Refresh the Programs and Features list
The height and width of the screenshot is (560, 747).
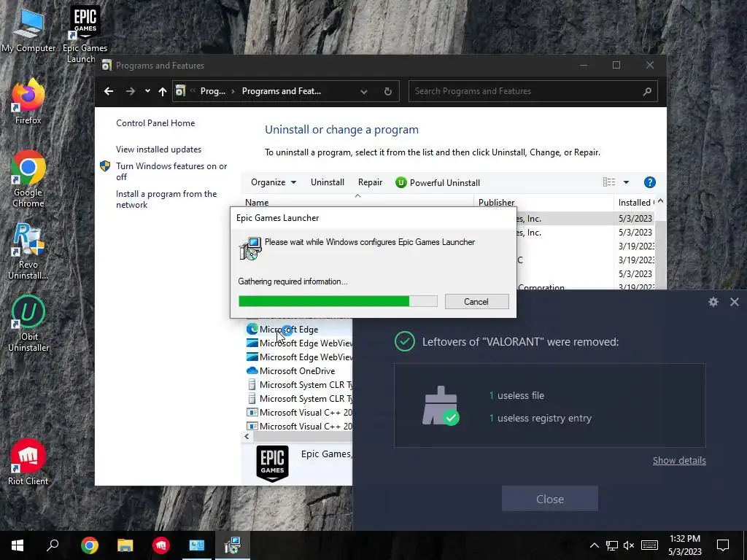coord(388,91)
